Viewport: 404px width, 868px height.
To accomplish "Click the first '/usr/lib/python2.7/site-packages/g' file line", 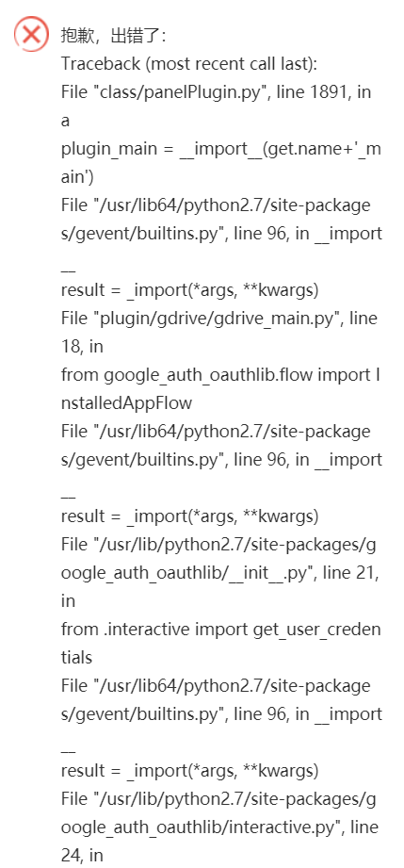I will [218, 545].
